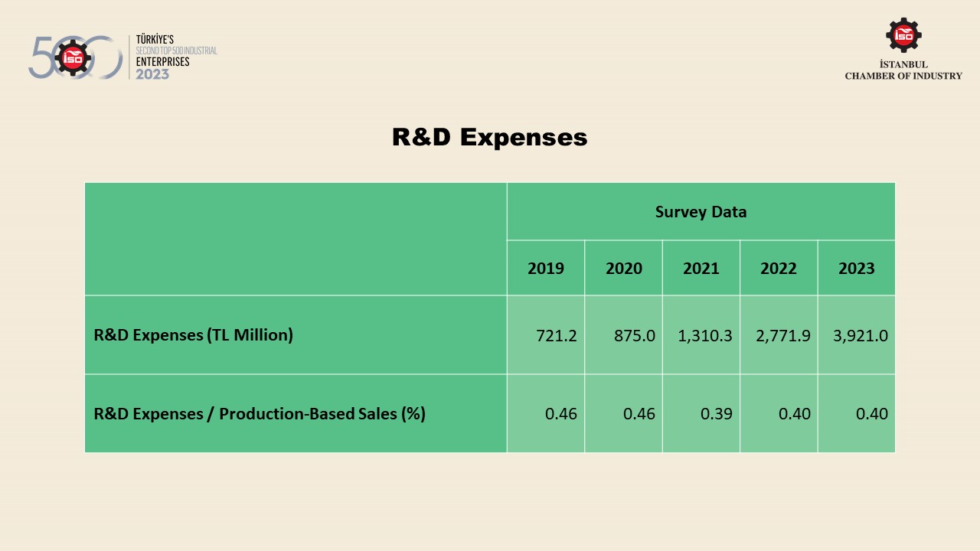The width and height of the screenshot is (980, 551).
Task: Click the 'Survey Data' table header
Action: click(701, 211)
